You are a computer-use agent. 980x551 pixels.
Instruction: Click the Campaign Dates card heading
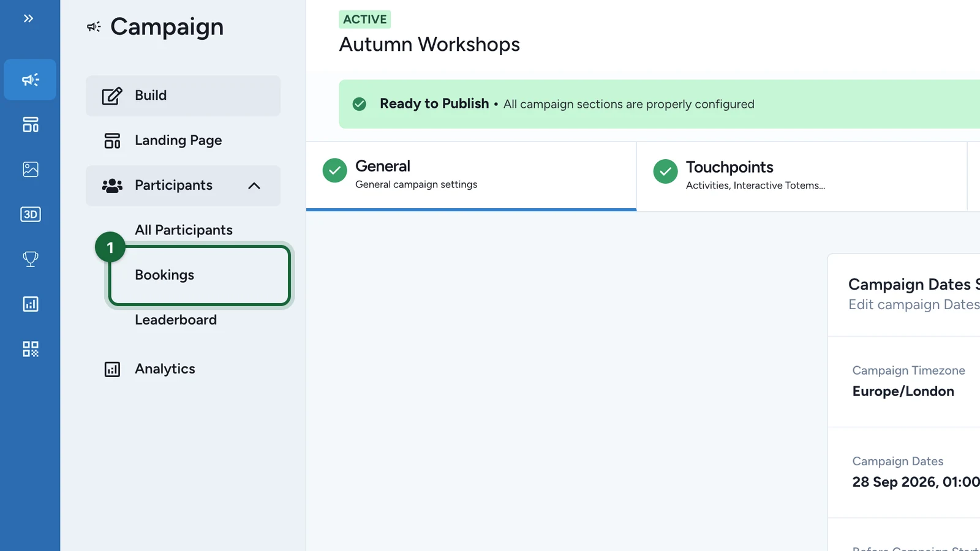pos(914,285)
